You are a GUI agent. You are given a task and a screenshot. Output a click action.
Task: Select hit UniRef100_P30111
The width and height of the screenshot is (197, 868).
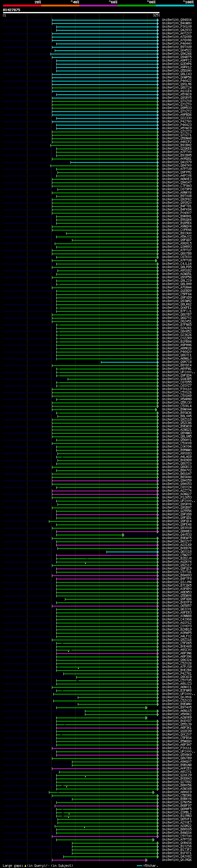click(176, 748)
